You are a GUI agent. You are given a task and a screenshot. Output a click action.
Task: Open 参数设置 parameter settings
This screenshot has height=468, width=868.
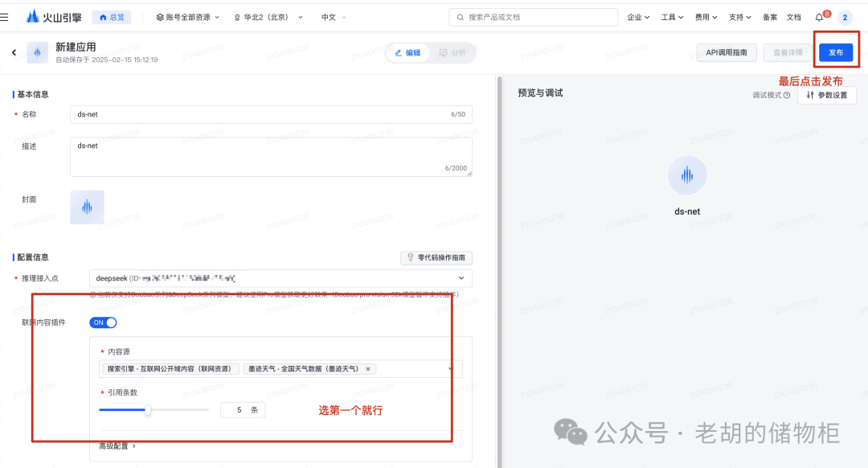[x=827, y=95]
